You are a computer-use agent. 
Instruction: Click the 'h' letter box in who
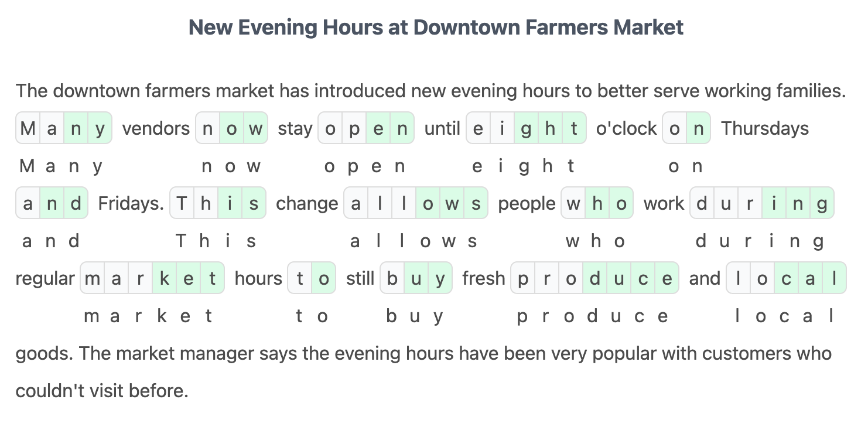pos(597,203)
